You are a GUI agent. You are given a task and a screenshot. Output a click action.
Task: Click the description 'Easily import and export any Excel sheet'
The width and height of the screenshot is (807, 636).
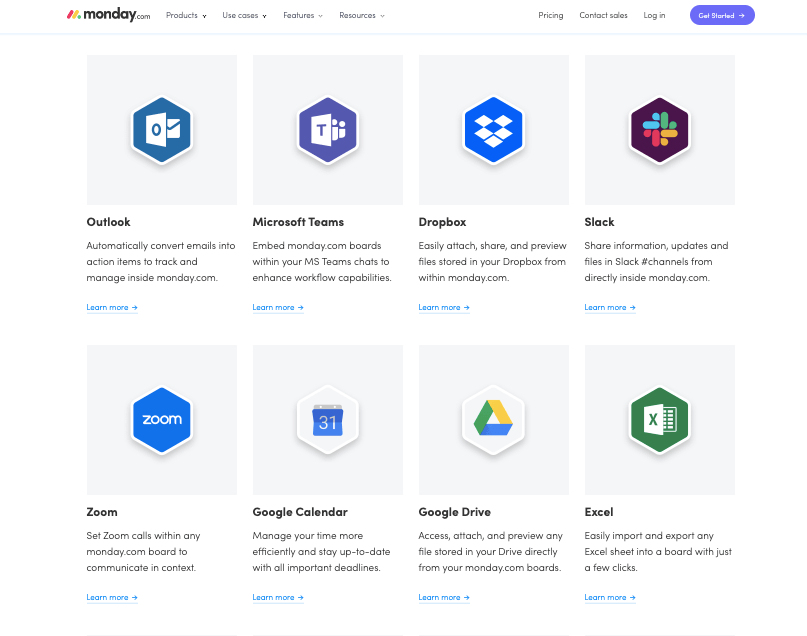(x=658, y=552)
